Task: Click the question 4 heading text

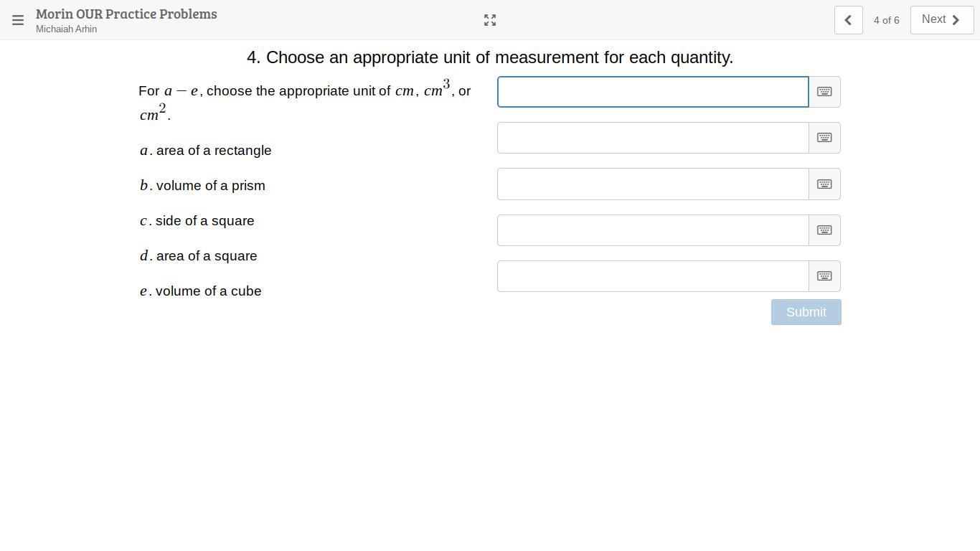Action: click(x=490, y=57)
